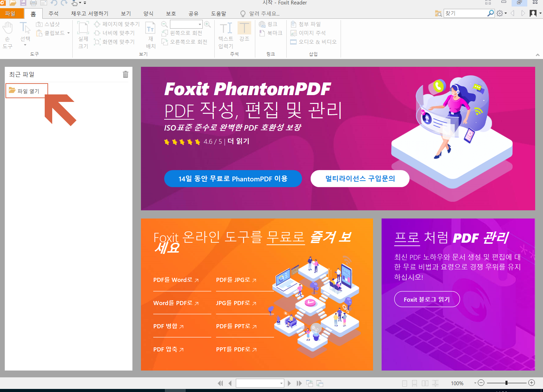543x392 pixels.
Task: Click the Print icon in quick access toolbar
Action: pos(33,3)
